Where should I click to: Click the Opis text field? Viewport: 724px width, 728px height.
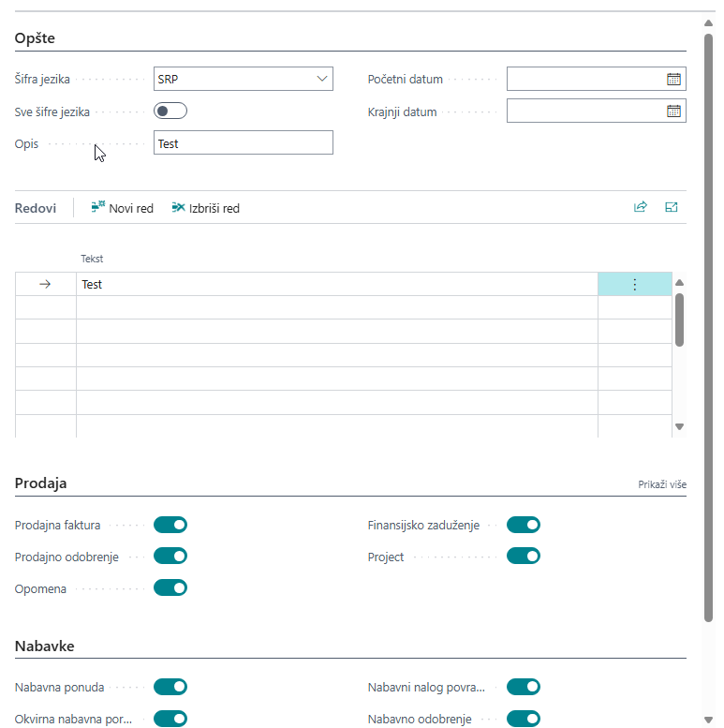pyautogui.click(x=243, y=143)
